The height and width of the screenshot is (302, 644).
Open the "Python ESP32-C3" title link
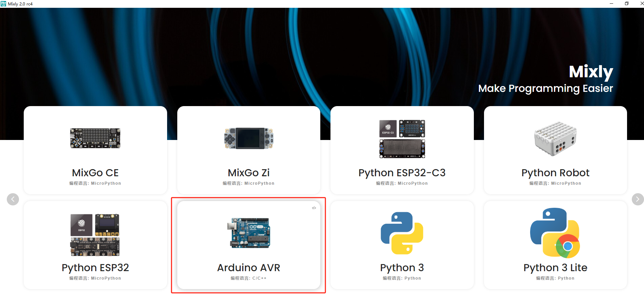pos(402,173)
